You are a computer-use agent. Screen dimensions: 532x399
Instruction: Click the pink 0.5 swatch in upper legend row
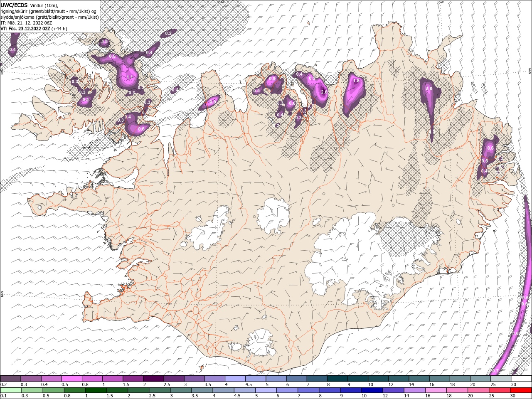tap(72, 379)
